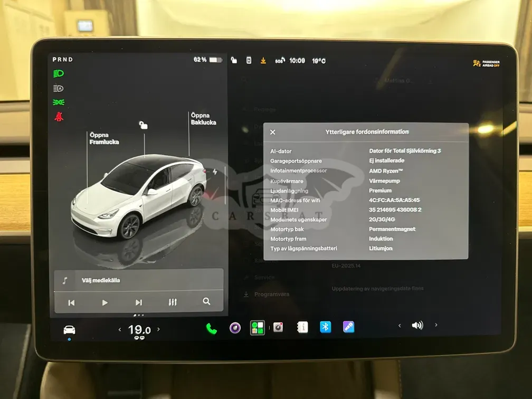Increase volume with right arrow

point(436,325)
